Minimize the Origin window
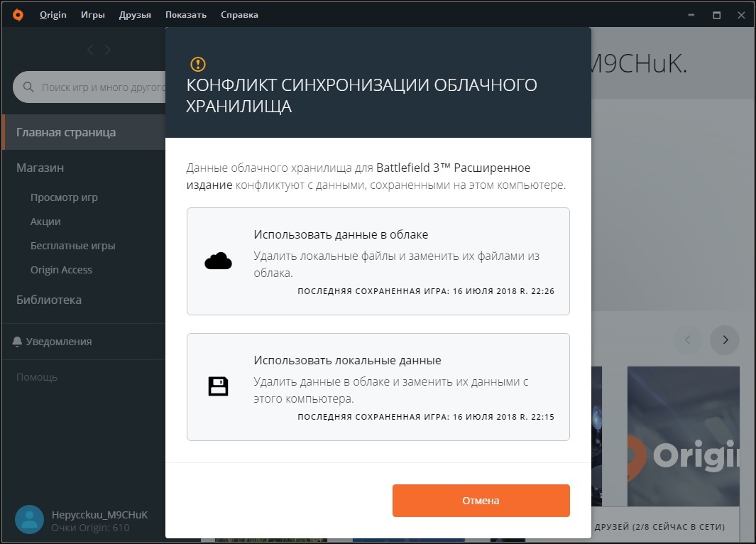756x544 pixels. tap(691, 15)
